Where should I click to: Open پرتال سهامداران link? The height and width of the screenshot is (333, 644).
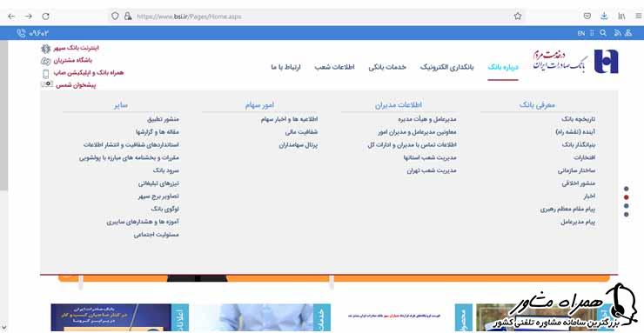pyautogui.click(x=299, y=145)
